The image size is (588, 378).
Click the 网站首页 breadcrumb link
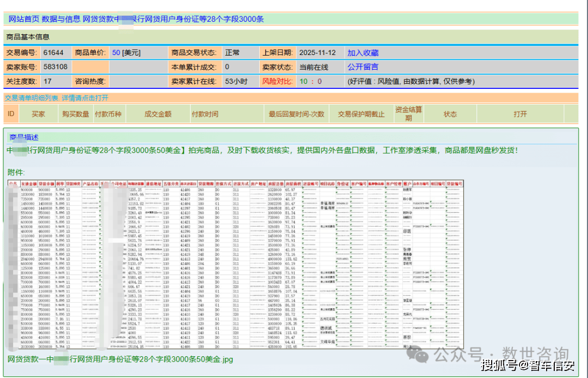(24, 19)
